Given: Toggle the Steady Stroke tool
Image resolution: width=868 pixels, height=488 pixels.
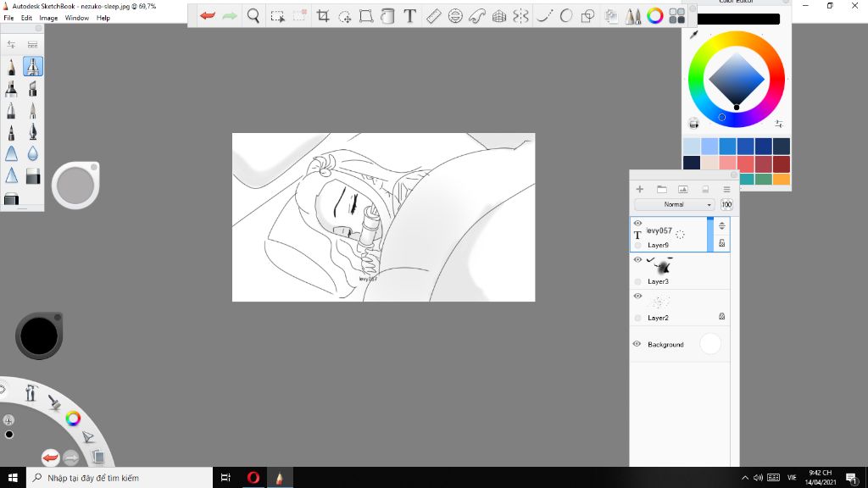Looking at the screenshot, I should pos(545,15).
